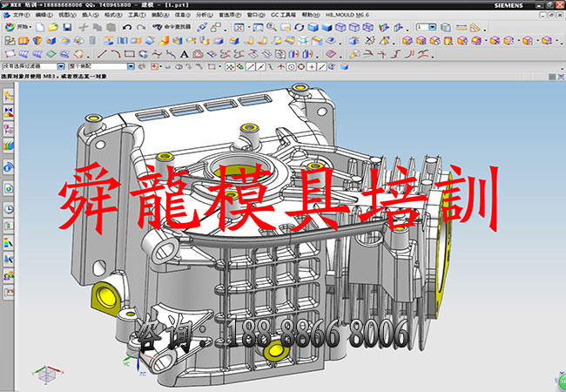
Task: Open the 装配 (Assemblies) menu
Action: (160, 15)
